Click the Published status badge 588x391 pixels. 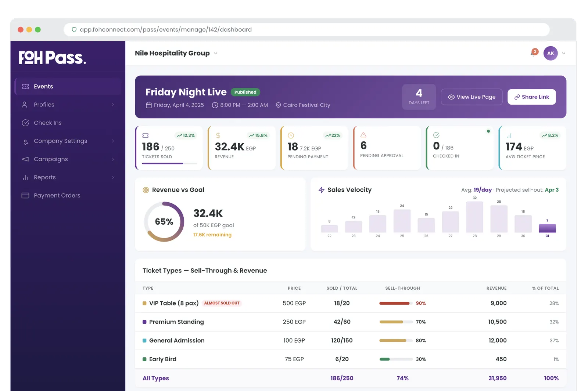(245, 92)
